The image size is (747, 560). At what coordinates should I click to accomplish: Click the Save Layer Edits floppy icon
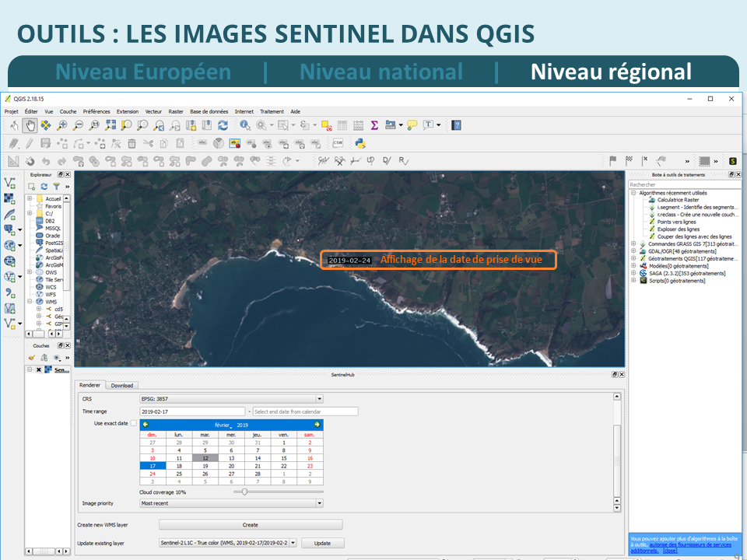pos(46,143)
